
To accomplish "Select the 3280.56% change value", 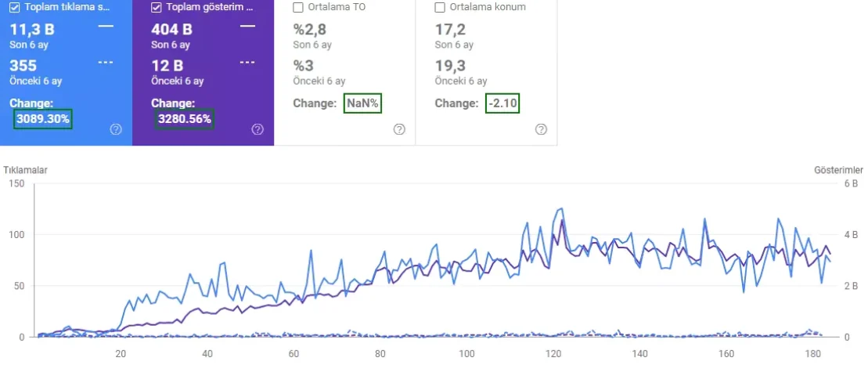I will coord(185,120).
